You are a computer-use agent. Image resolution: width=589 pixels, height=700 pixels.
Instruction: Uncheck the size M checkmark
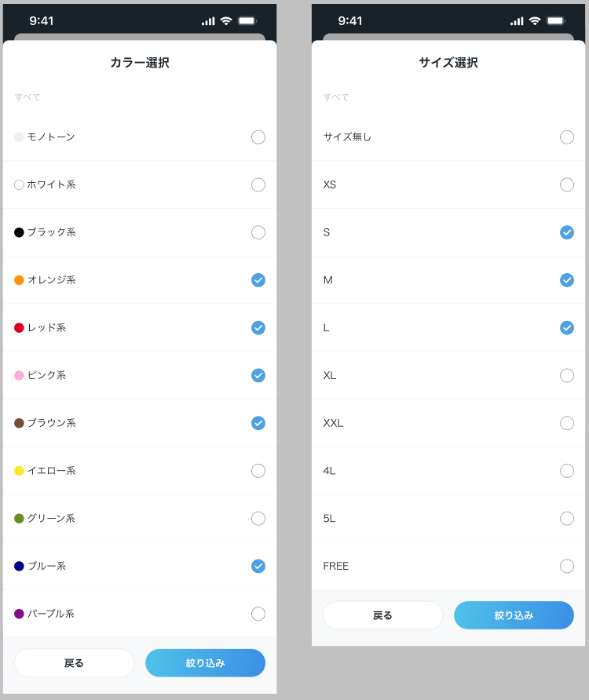pyautogui.click(x=567, y=280)
